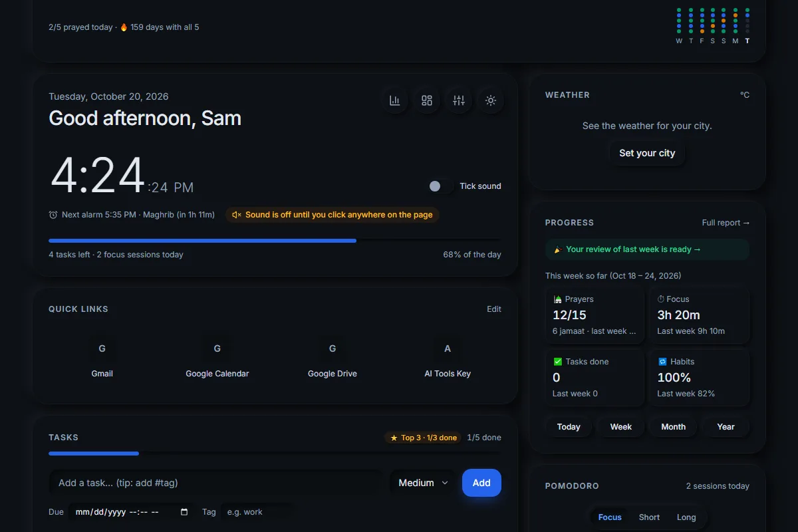The image size is (798, 532).
Task: Open Google Drive quick link icon
Action: [x=332, y=348]
